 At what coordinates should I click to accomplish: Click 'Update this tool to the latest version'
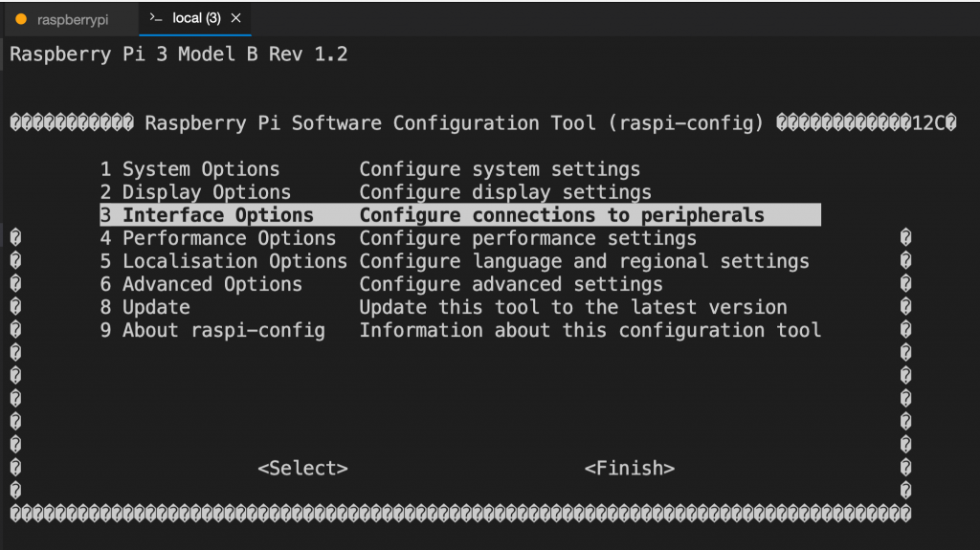tap(572, 307)
